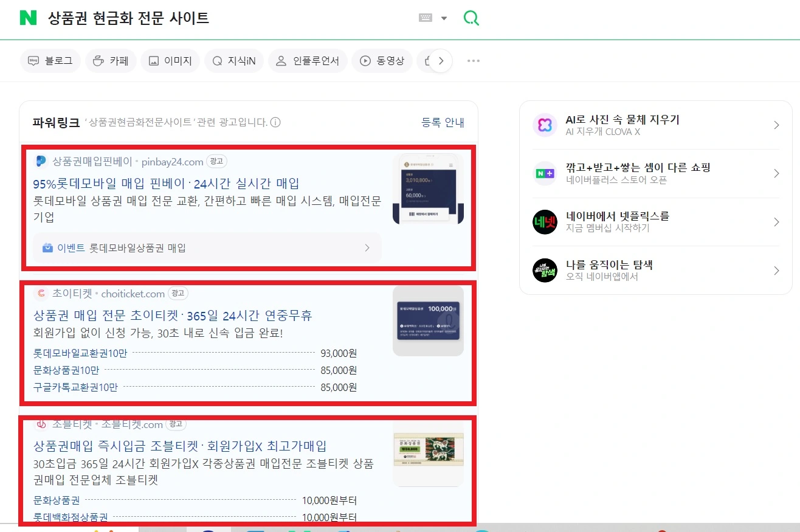Open 나를 움직이는 탐색 link

tap(609, 265)
